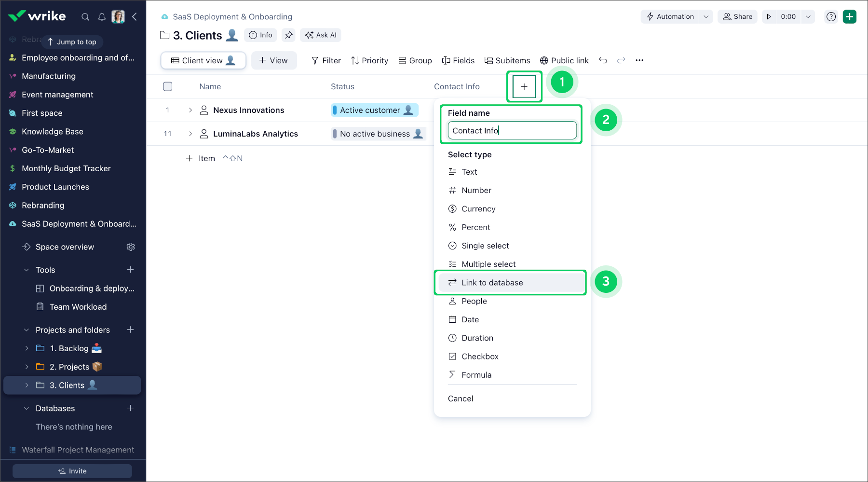The image size is (868, 482).
Task: Switch to the Team Workload tool
Action: 77,306
